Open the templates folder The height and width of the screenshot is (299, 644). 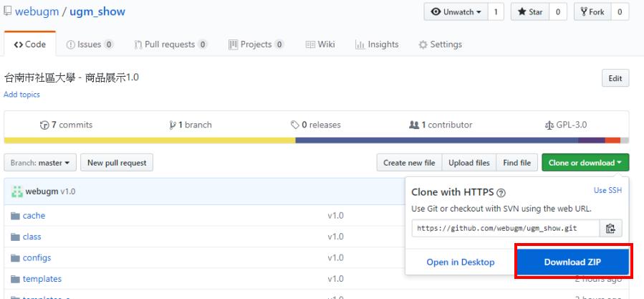pyautogui.click(x=42, y=279)
